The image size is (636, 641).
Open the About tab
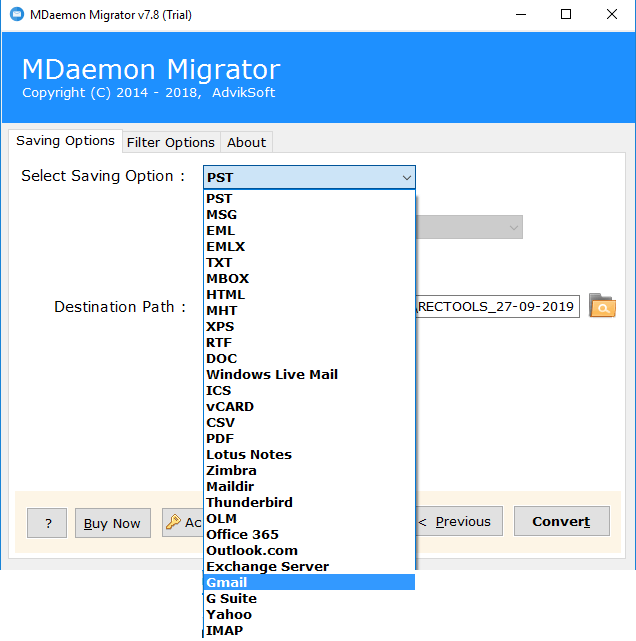tap(246, 143)
